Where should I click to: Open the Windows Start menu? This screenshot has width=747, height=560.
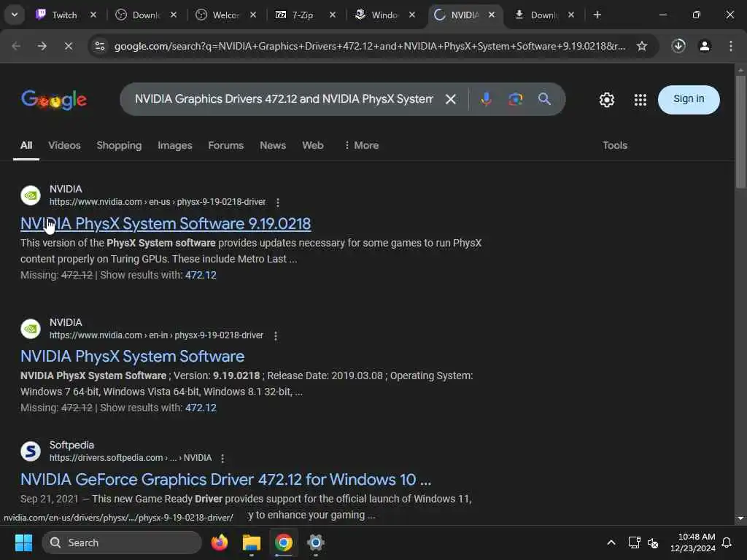pos(23,542)
